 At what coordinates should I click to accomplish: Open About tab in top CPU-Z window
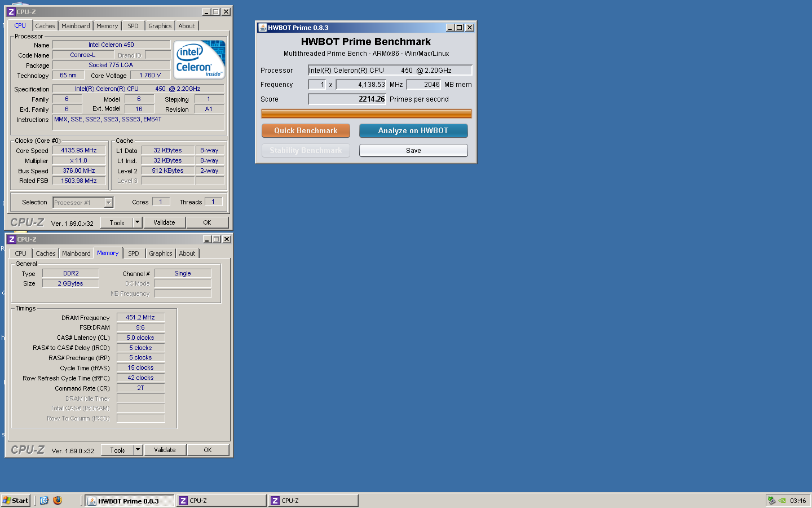tap(187, 26)
